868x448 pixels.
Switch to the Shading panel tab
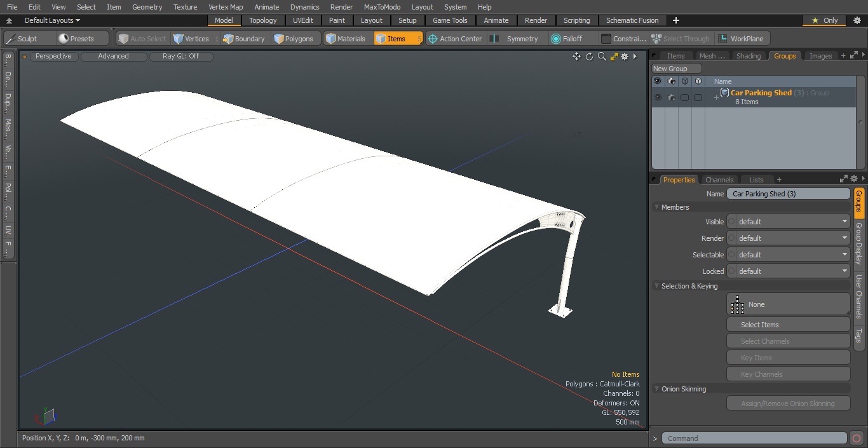coord(749,56)
